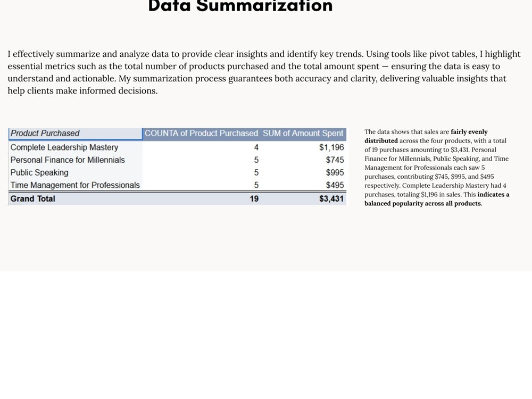Select the count 5 in Time Management row

click(256, 185)
